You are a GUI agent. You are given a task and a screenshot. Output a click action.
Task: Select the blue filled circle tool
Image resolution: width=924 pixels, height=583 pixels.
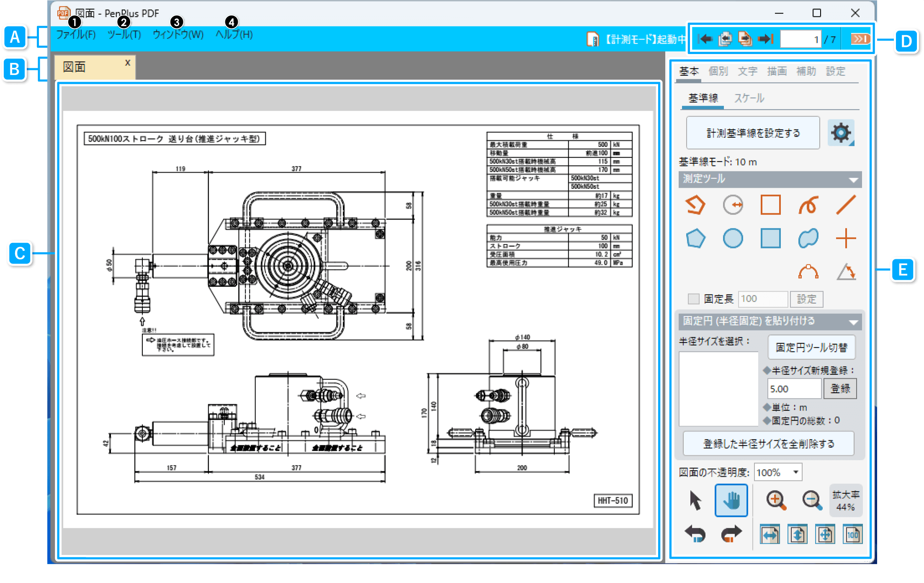[x=733, y=239]
